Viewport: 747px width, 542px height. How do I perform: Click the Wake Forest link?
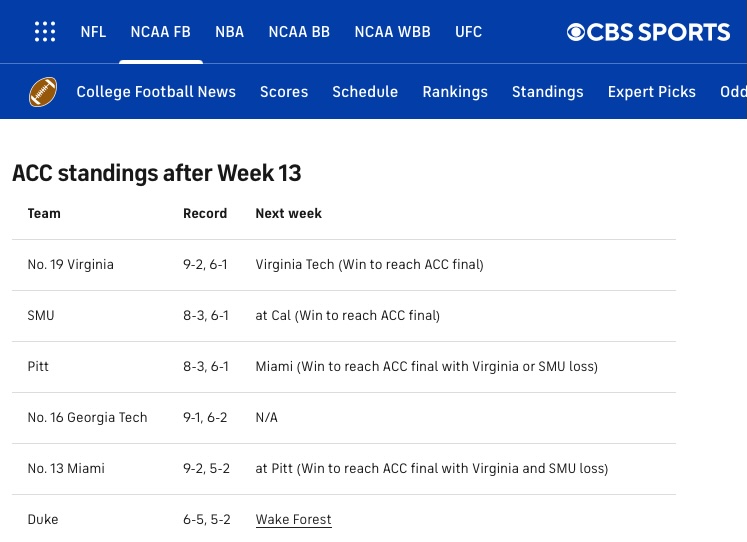(x=293, y=520)
